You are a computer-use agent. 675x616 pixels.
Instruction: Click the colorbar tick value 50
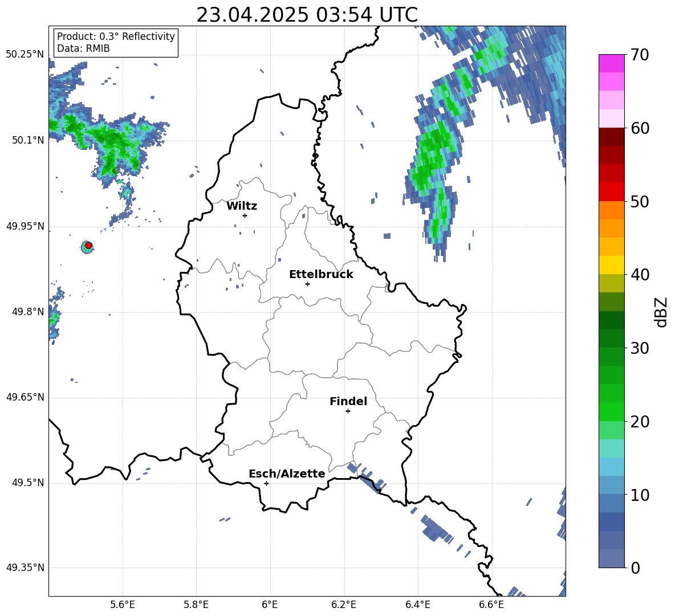640,201
